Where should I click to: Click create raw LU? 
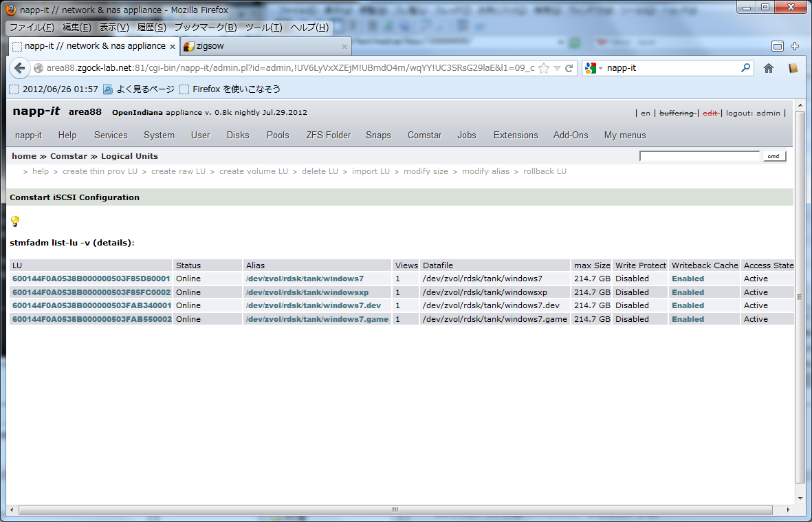pyautogui.click(x=178, y=171)
